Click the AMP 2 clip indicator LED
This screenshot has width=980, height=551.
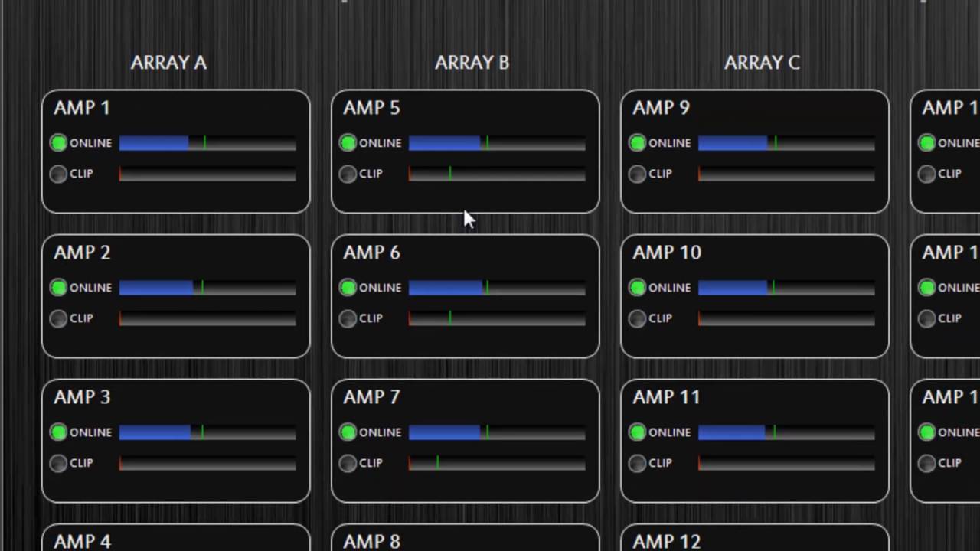click(x=59, y=319)
